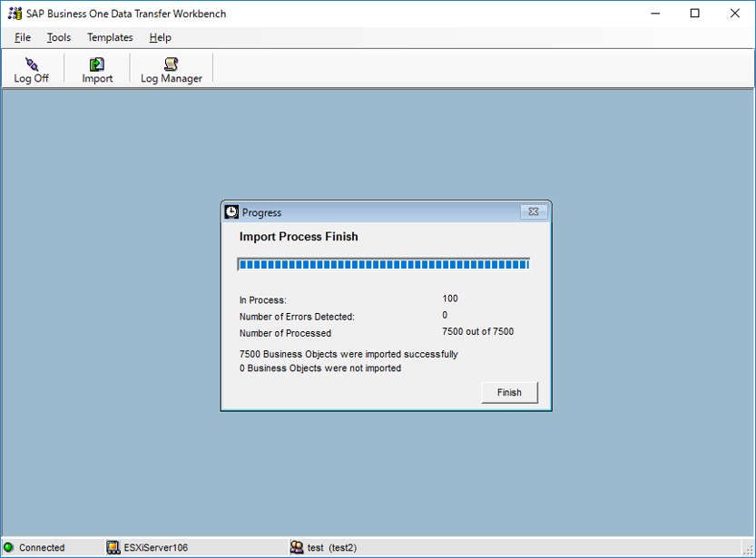The image size is (756, 558).
Task: Click the "Number of Errors Detected:" label
Action: pos(297,317)
